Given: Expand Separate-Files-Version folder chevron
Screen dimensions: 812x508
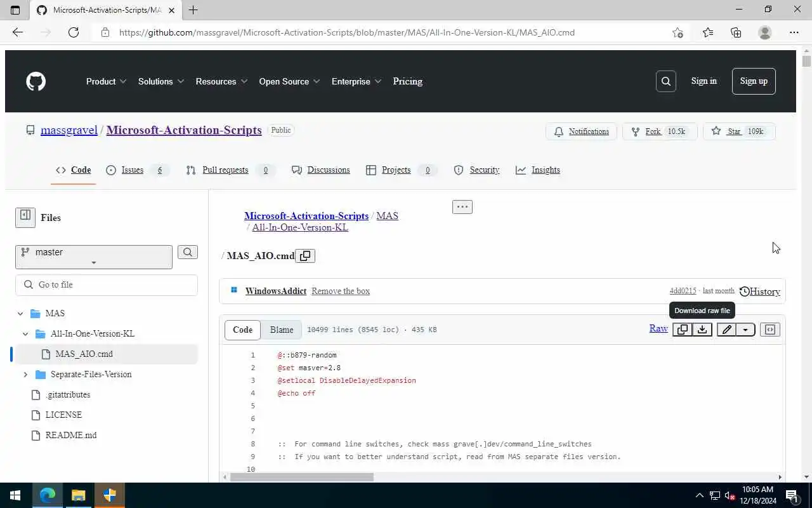Looking at the screenshot, I should click(x=25, y=375).
